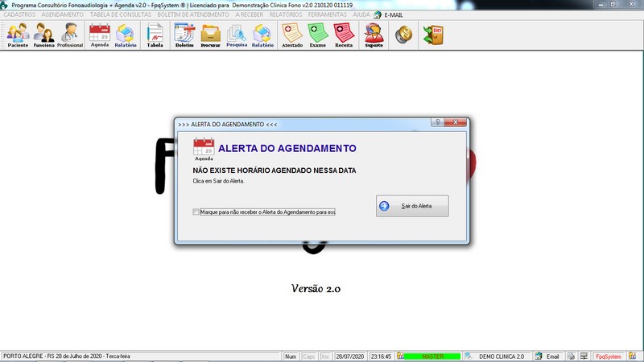Click the 'Clica em Sair do Alerta.' text
Image resolution: width=644 pixels, height=362 pixels.
coord(218,181)
